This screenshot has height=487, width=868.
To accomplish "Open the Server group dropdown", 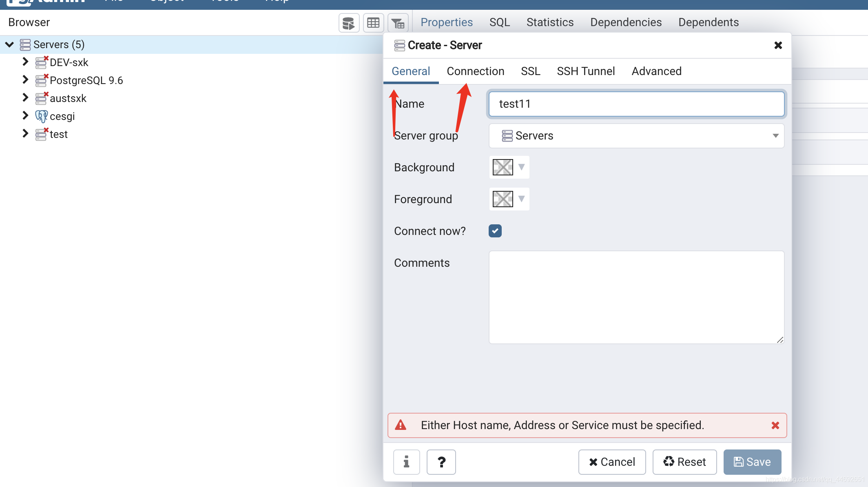I will (x=636, y=136).
